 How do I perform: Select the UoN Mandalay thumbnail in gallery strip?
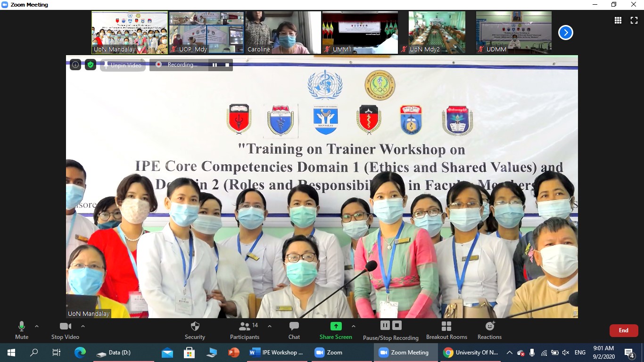(x=130, y=33)
